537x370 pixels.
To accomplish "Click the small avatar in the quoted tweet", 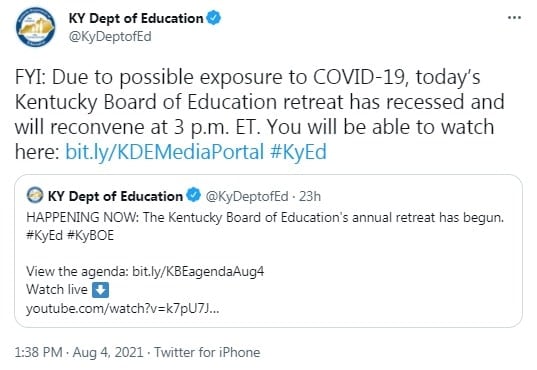I will point(35,195).
